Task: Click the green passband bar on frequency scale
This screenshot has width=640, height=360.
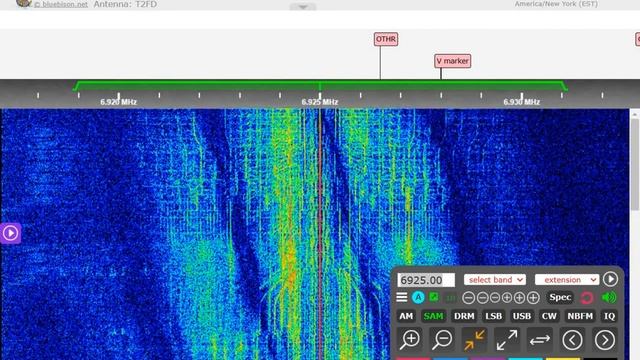Action: 320,85
